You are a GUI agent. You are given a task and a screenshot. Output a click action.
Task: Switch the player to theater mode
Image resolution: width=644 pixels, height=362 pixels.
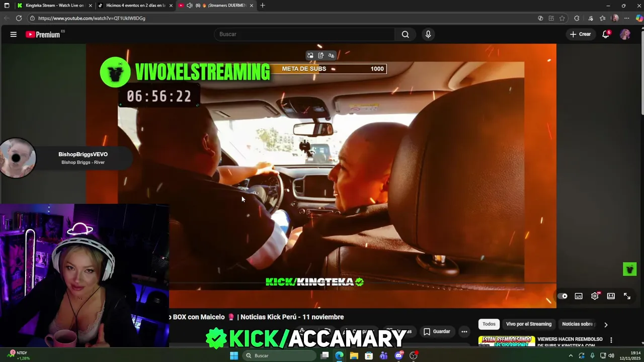[x=611, y=296]
